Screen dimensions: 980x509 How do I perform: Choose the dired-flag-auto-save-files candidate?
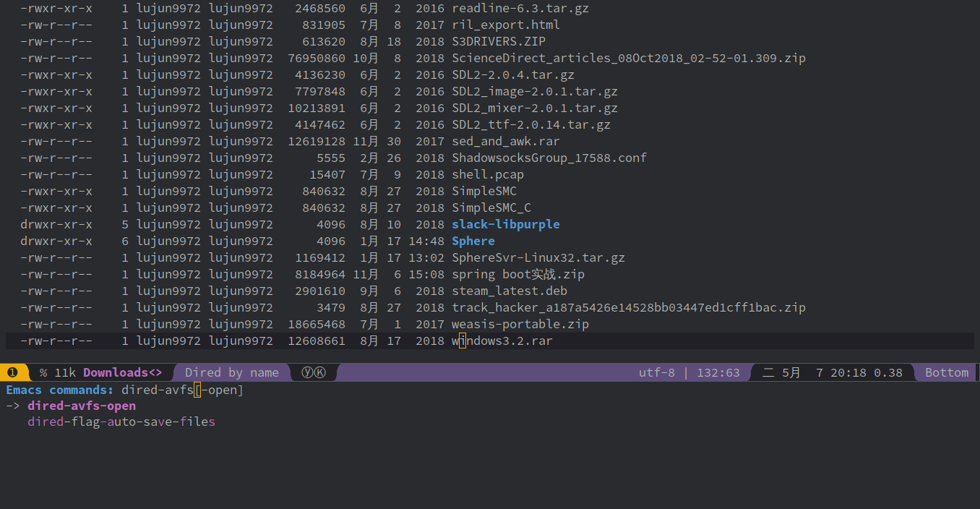(x=121, y=422)
